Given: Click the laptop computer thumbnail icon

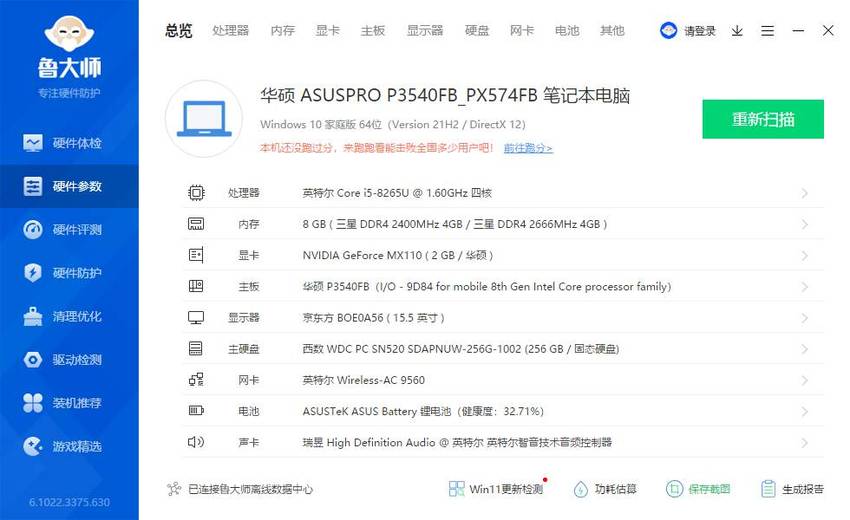Looking at the screenshot, I should tap(204, 118).
